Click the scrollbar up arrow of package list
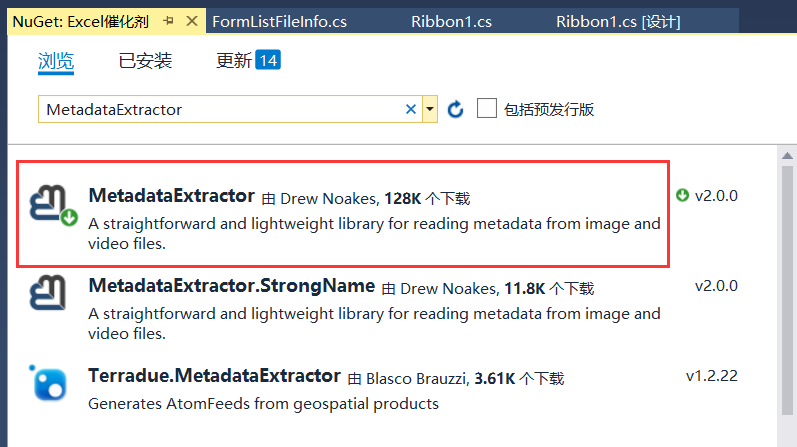The height and width of the screenshot is (447, 797). click(x=788, y=156)
